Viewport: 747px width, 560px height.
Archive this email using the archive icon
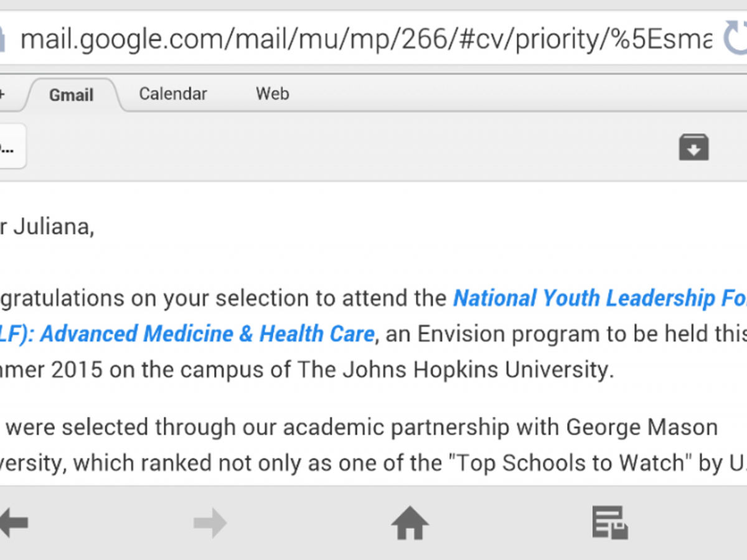coord(693,147)
